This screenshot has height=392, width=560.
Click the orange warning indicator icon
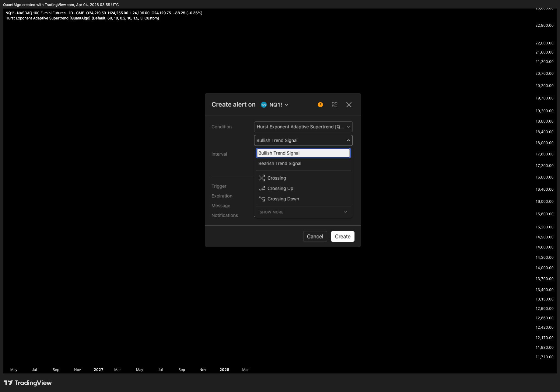[x=320, y=105]
